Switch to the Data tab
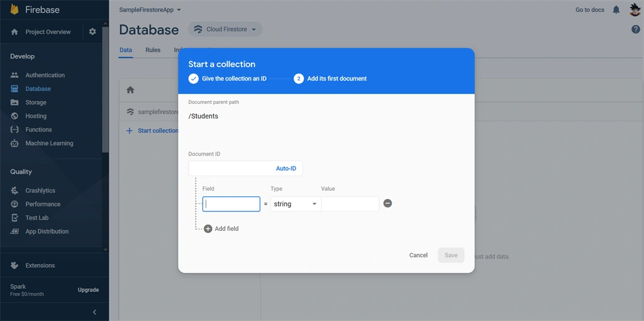The width and height of the screenshot is (644, 321). 126,50
